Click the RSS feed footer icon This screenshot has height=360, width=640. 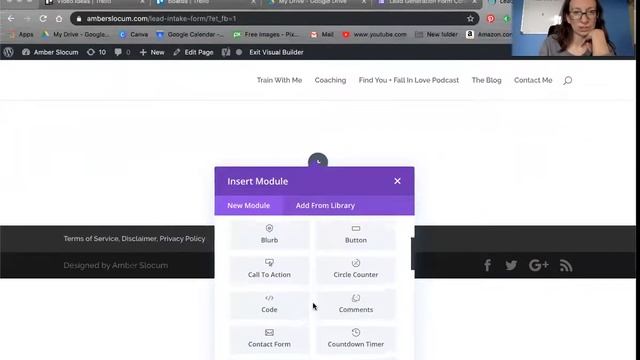(566, 266)
